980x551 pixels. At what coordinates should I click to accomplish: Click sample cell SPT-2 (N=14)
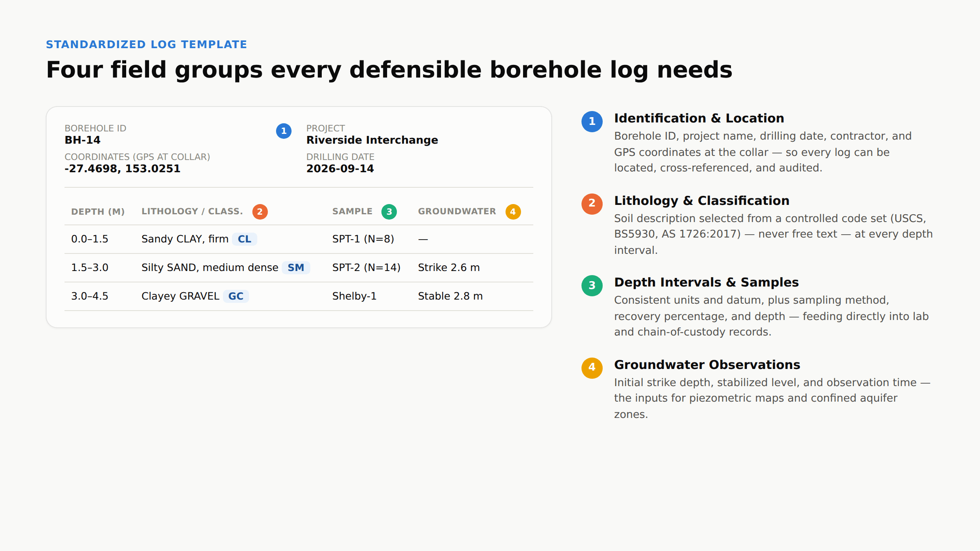point(367,268)
